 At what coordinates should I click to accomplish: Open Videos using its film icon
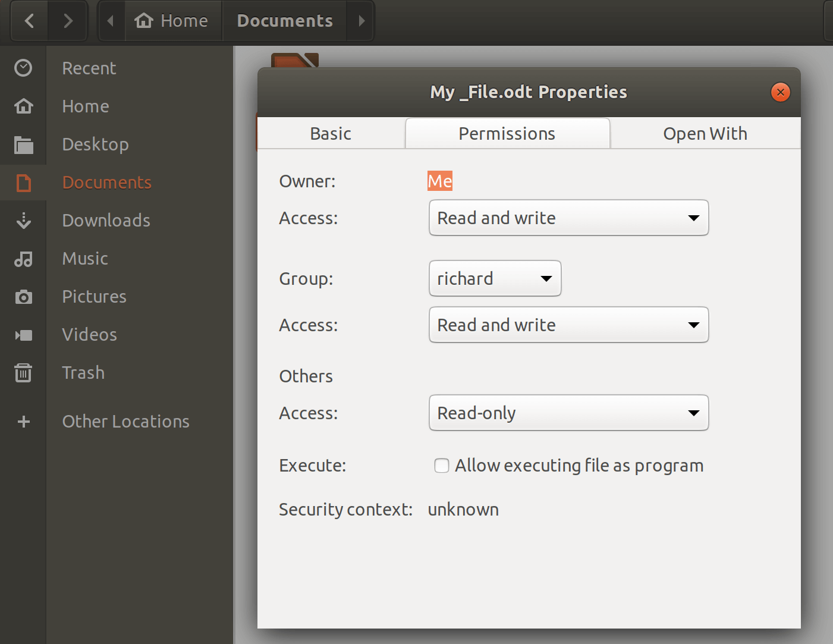[23, 335]
